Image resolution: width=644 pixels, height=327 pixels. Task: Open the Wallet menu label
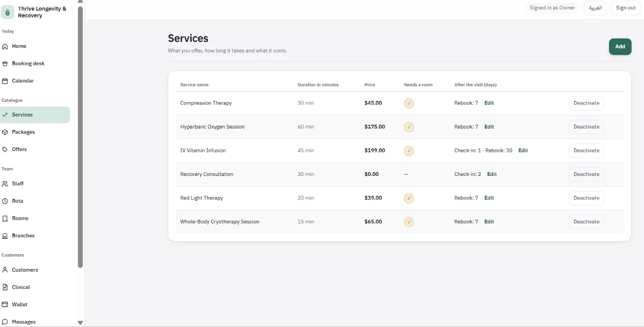coord(20,304)
